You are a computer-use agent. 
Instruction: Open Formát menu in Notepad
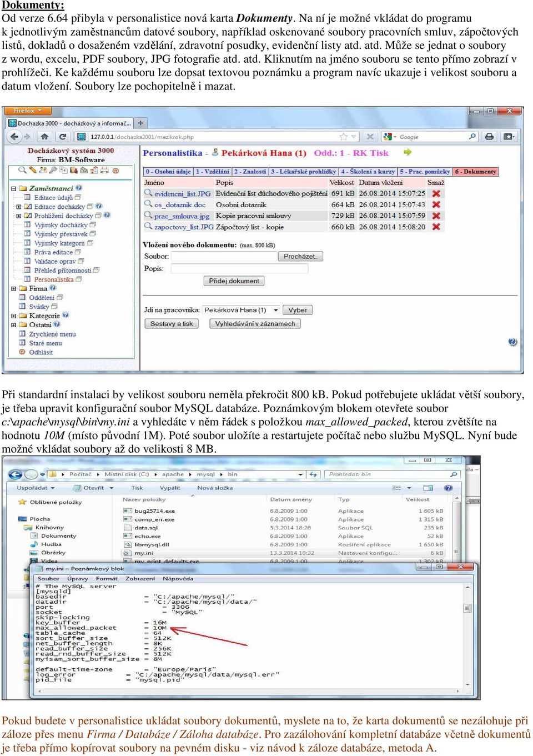[107, 578]
